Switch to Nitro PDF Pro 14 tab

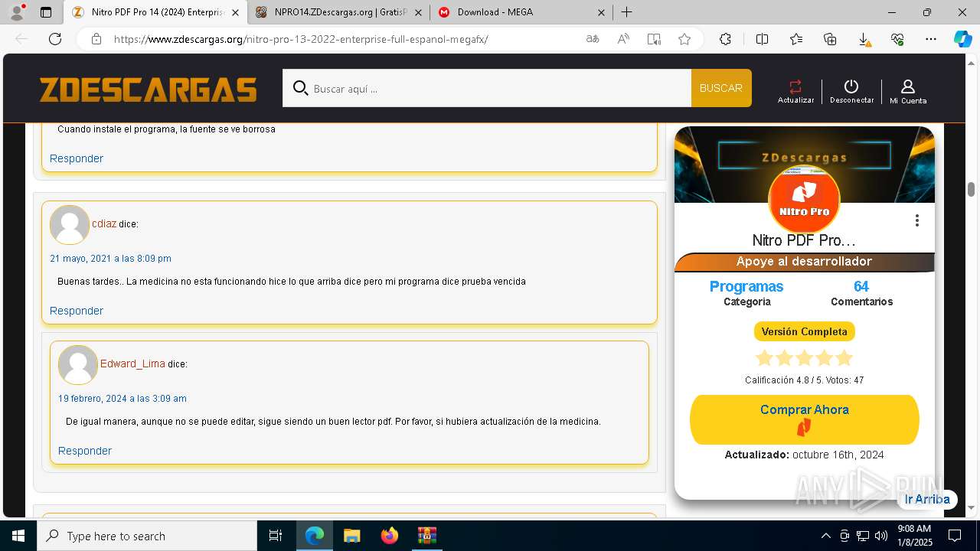click(x=156, y=12)
